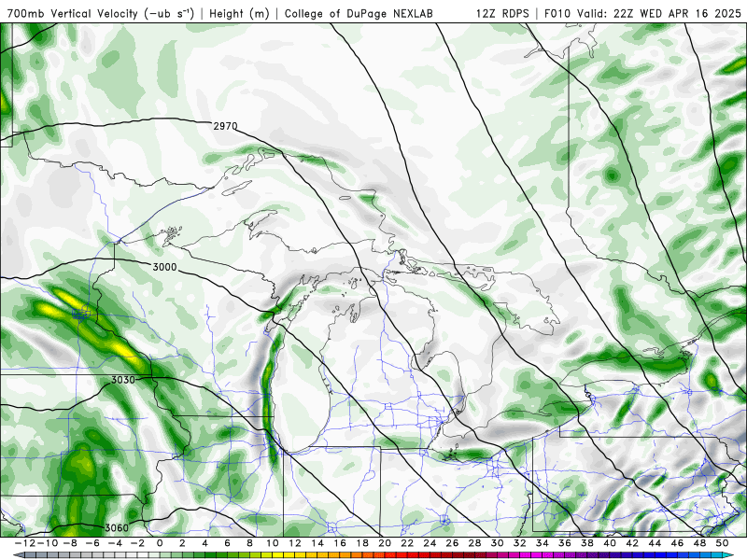
Task: Click the 'Height (m)' header label
Action: (x=240, y=13)
